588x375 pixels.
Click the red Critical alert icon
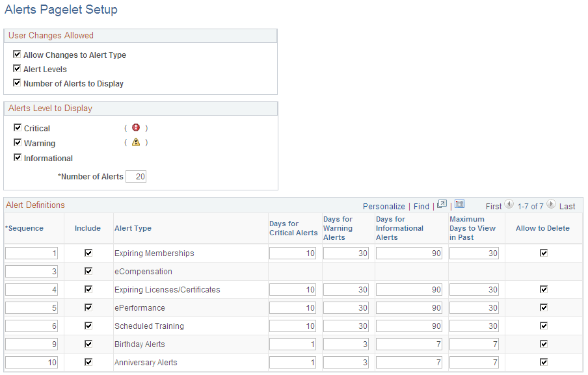coord(135,127)
